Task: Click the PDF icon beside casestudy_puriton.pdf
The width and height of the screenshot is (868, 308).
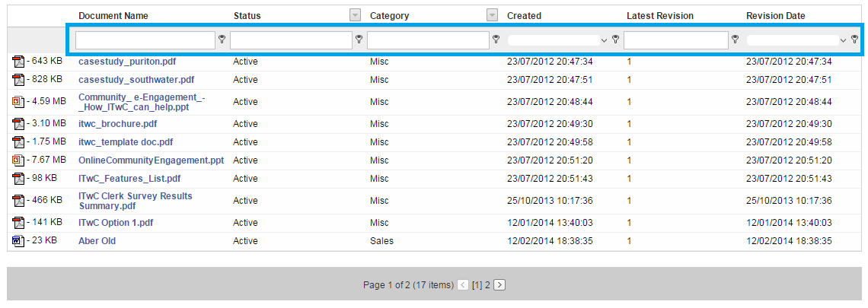Action: (x=19, y=62)
